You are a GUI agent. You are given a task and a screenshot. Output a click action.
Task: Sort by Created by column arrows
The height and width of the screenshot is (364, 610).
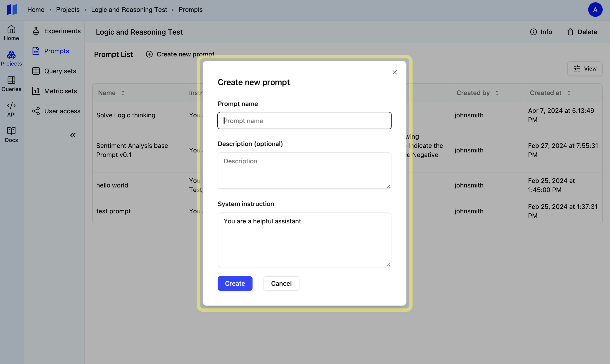497,93
